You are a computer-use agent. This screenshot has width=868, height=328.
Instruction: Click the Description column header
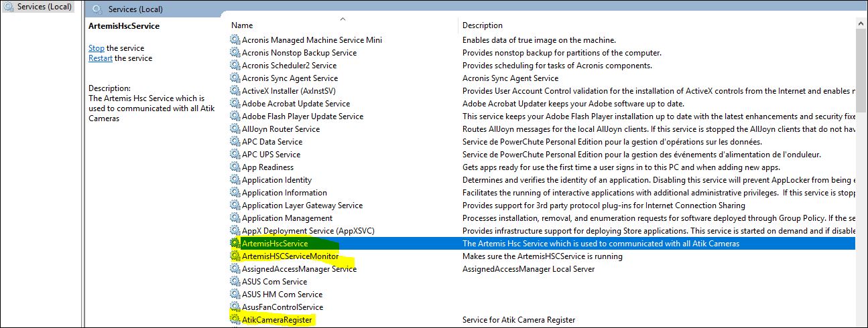point(482,25)
